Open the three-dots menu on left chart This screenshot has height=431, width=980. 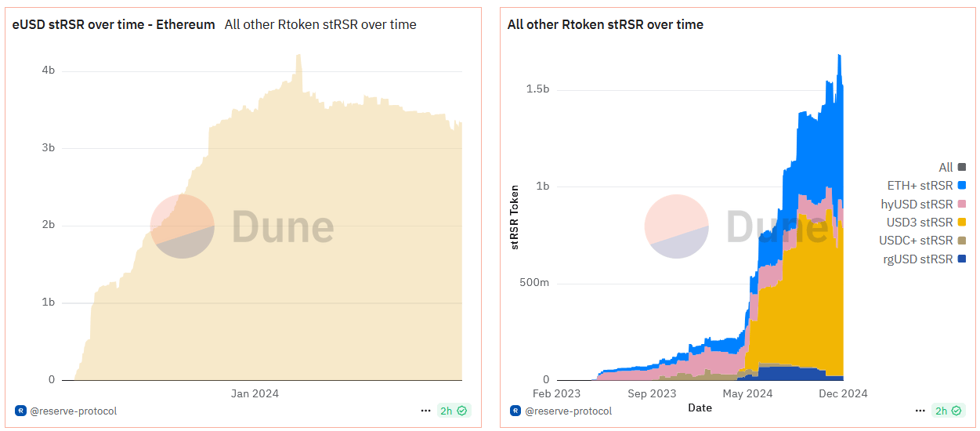coord(425,411)
